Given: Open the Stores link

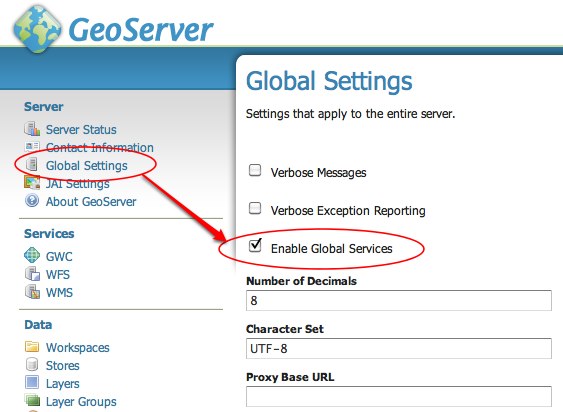Looking at the screenshot, I should click(x=62, y=365).
